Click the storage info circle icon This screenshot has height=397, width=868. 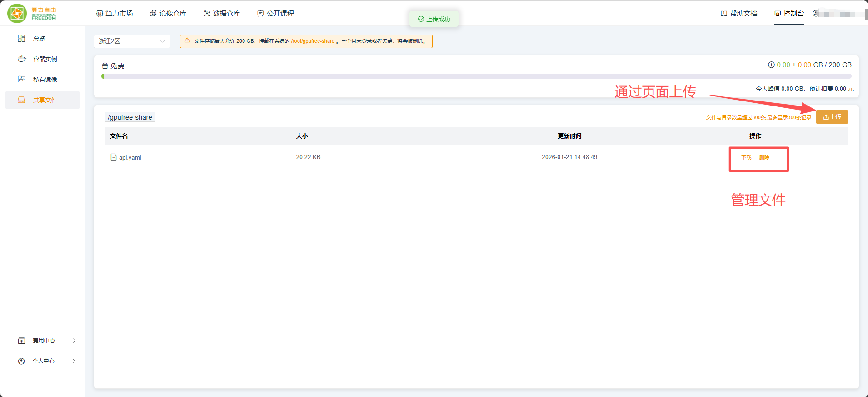point(771,65)
